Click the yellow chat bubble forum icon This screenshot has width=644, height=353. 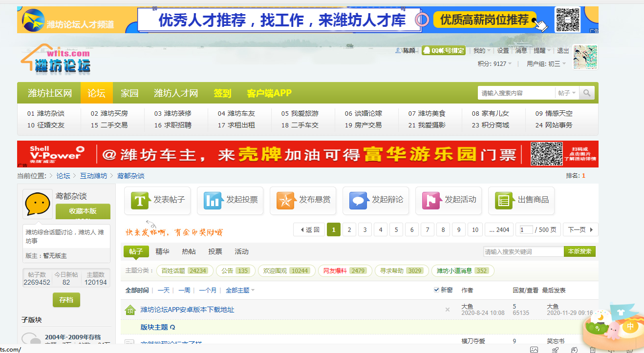pyautogui.click(x=38, y=205)
